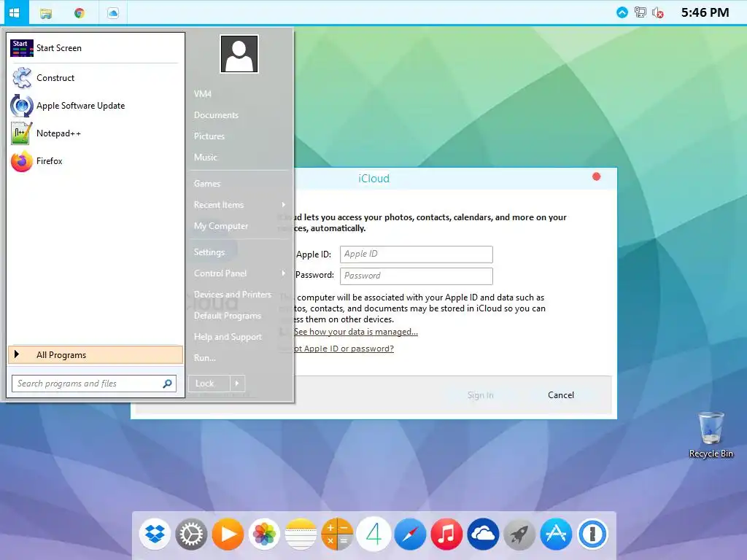Open the Recycle Bin on desktop

pyautogui.click(x=711, y=435)
